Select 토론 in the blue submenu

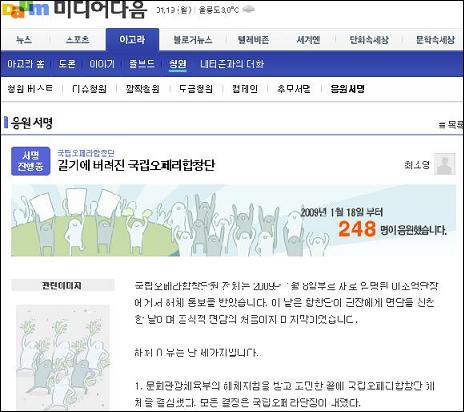pos(67,64)
